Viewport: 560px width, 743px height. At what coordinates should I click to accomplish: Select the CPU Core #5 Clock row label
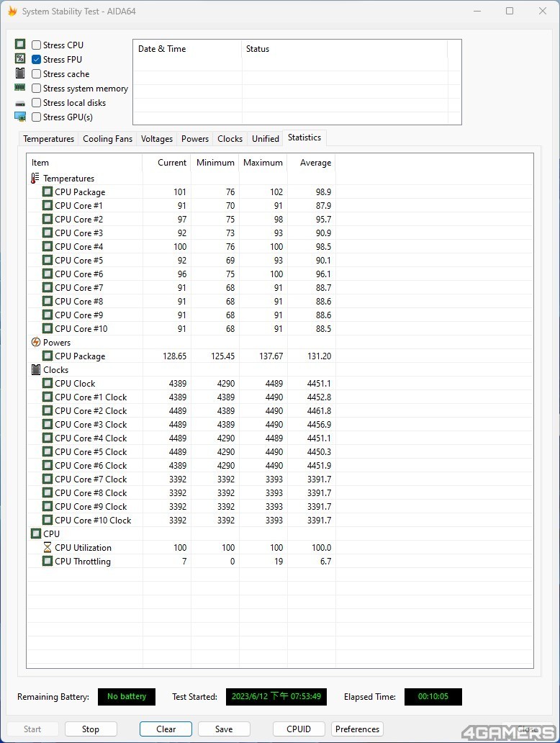click(x=91, y=451)
